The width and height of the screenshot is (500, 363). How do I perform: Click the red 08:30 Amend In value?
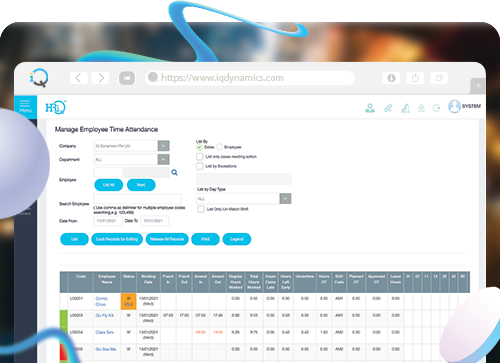point(200,332)
